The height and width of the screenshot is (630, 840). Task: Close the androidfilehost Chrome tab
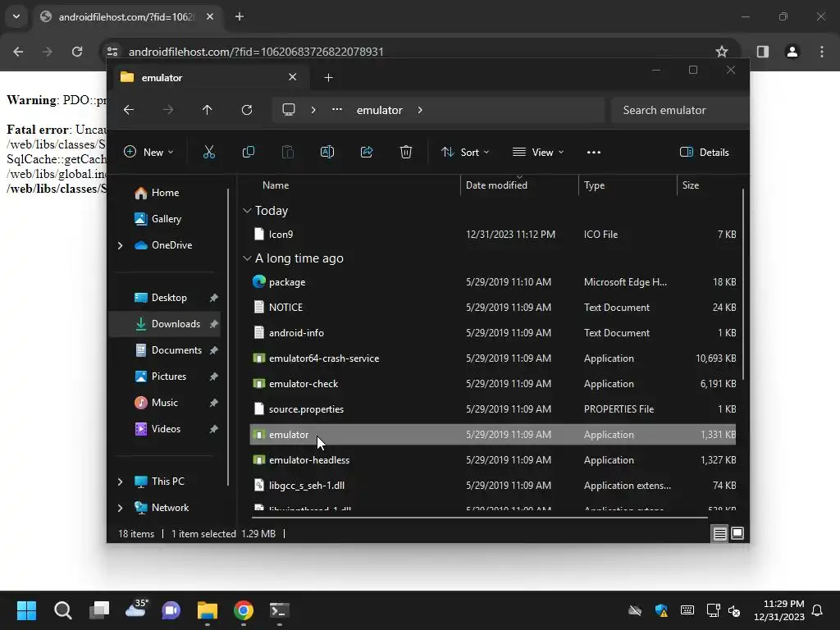point(210,16)
